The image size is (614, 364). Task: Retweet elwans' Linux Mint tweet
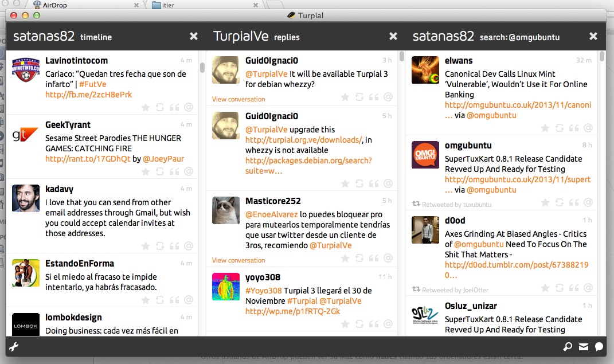560,128
